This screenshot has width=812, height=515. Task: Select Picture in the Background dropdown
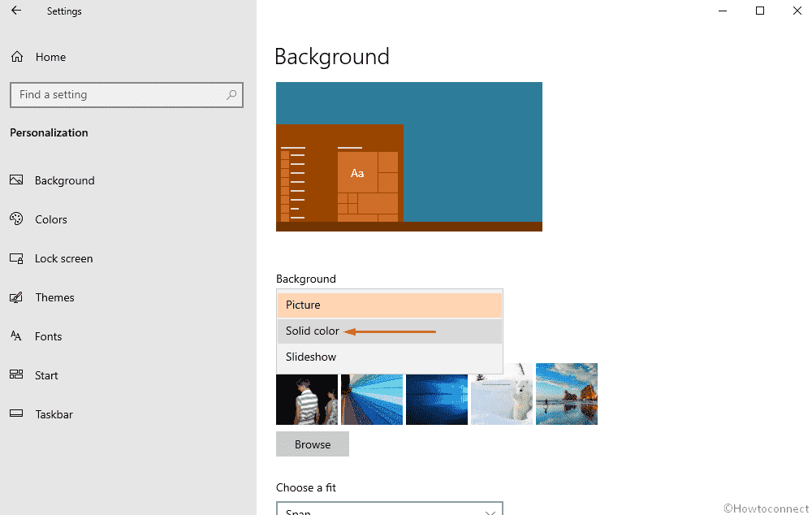390,305
